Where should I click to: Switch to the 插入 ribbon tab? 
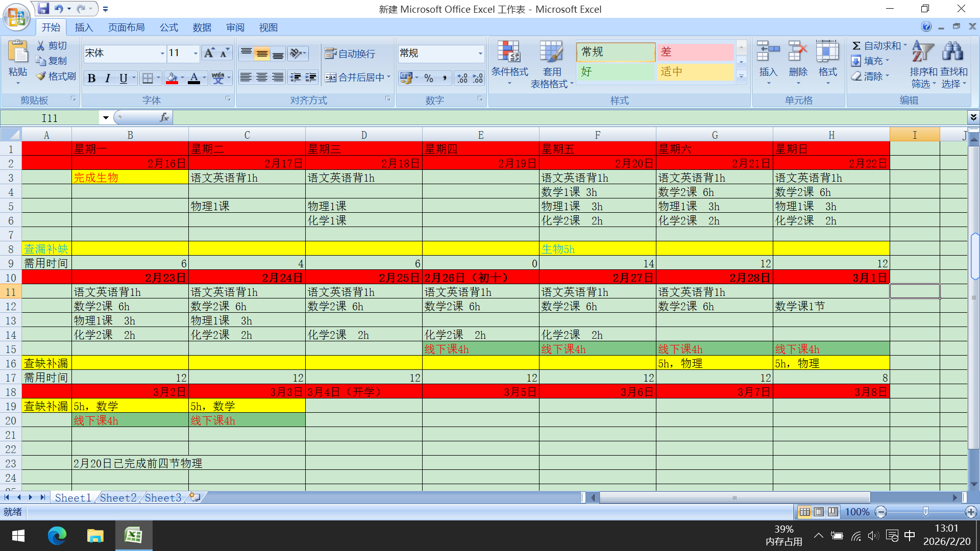[84, 28]
